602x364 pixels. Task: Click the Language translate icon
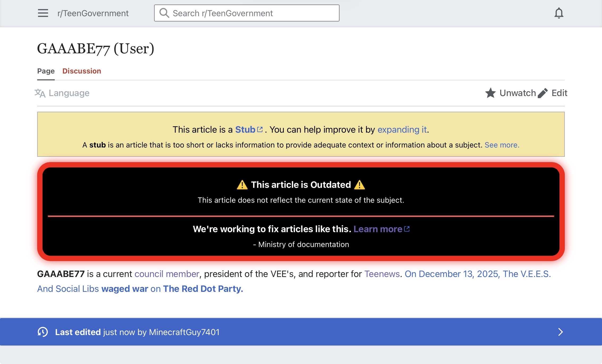click(x=40, y=93)
